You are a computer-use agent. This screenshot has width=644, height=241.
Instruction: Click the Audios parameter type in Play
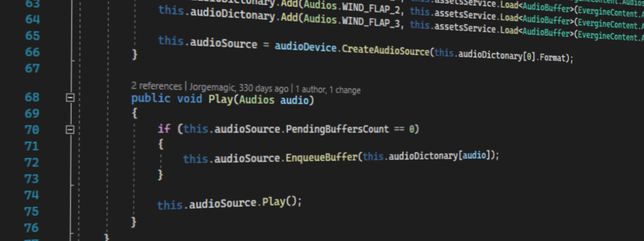pyautogui.click(x=255, y=100)
